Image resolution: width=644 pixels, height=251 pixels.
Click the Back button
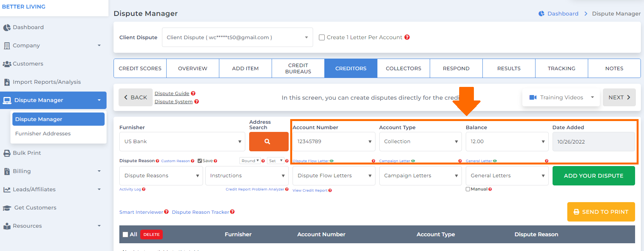(136, 97)
